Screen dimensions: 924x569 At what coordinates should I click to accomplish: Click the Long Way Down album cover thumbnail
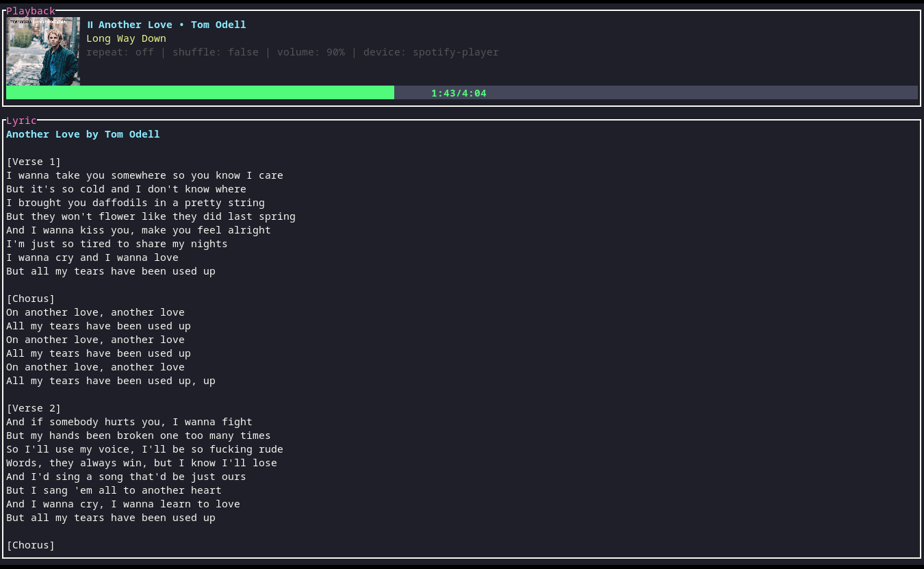coord(43,51)
